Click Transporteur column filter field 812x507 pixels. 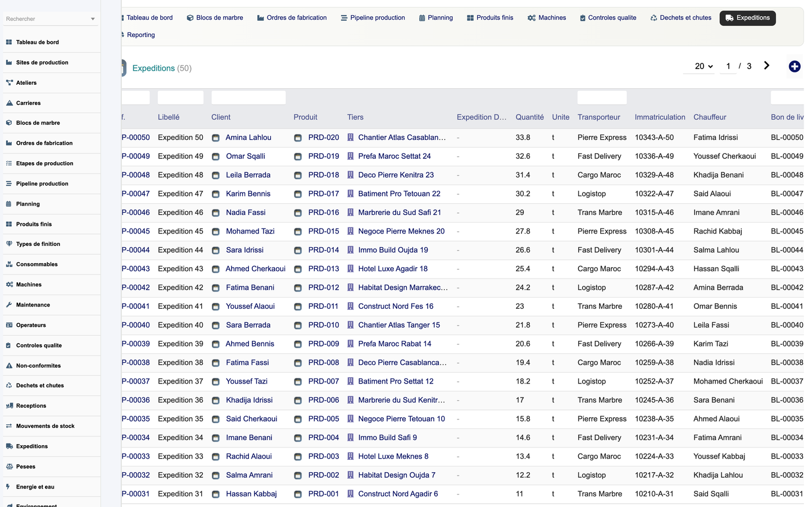tap(602, 98)
